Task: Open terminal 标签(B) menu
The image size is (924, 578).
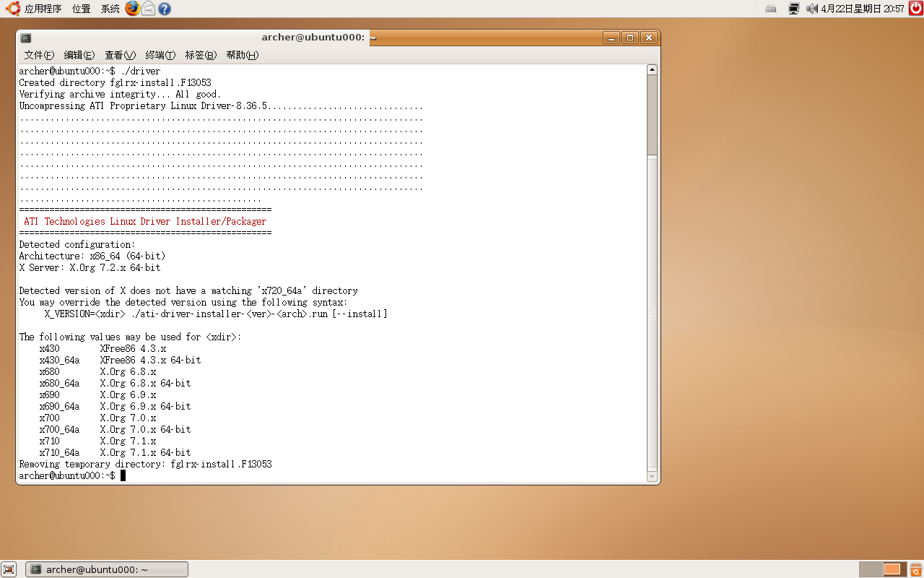Action: [x=201, y=55]
